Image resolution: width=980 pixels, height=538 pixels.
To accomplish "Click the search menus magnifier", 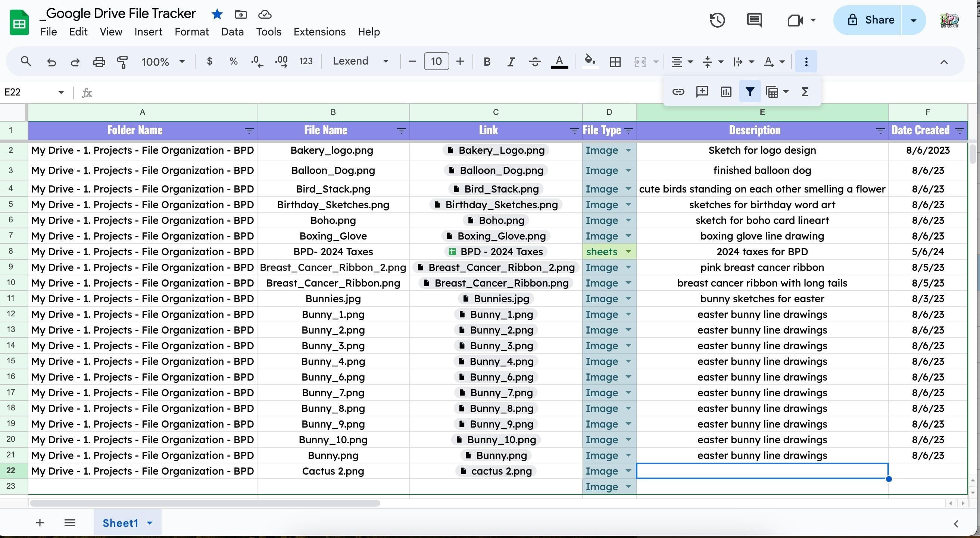I will click(x=26, y=61).
